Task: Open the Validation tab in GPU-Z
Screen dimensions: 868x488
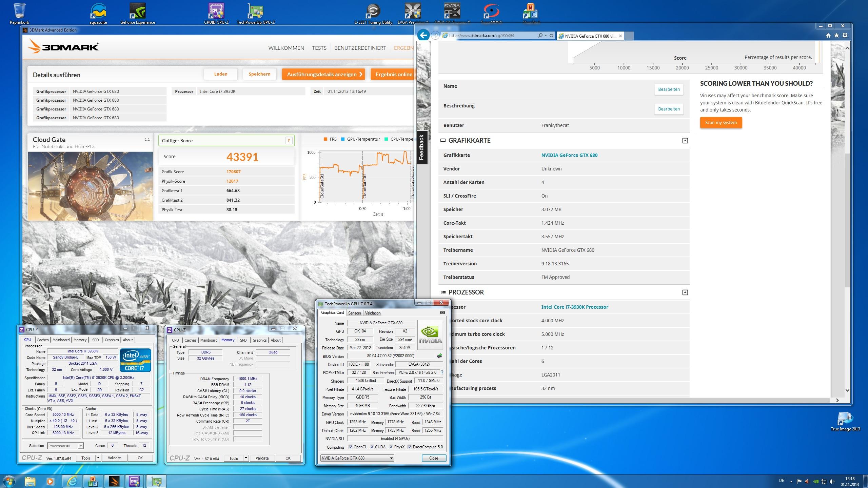Action: pos(373,313)
